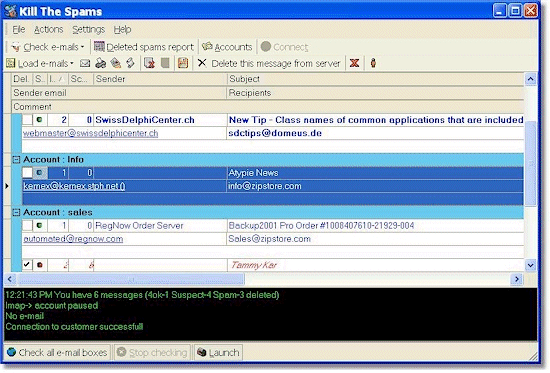The height and width of the screenshot is (373, 550).
Task: Click the Comment header row
Action: point(268,107)
